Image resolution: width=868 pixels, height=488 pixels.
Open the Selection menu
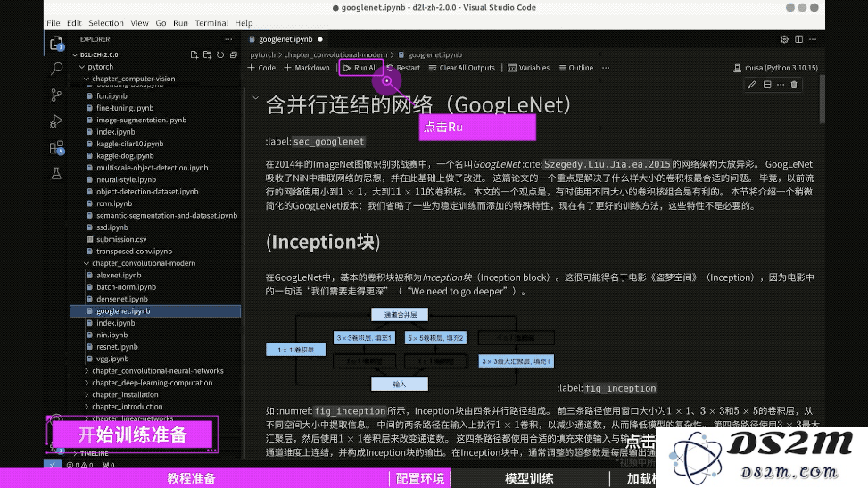(106, 22)
